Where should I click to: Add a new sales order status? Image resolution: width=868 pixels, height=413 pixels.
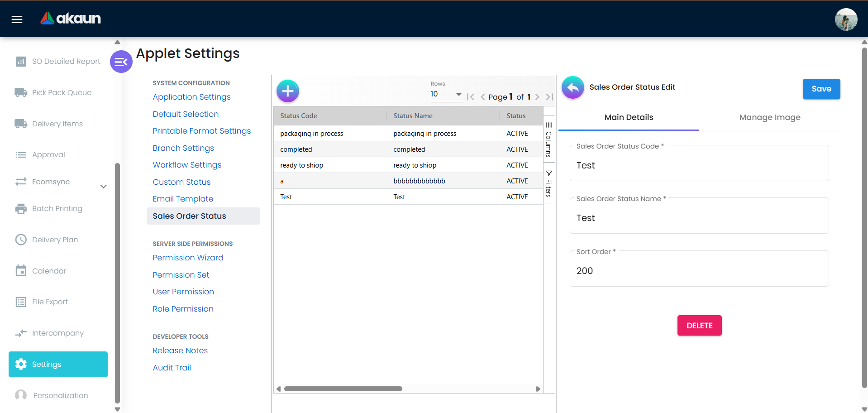[x=287, y=91]
